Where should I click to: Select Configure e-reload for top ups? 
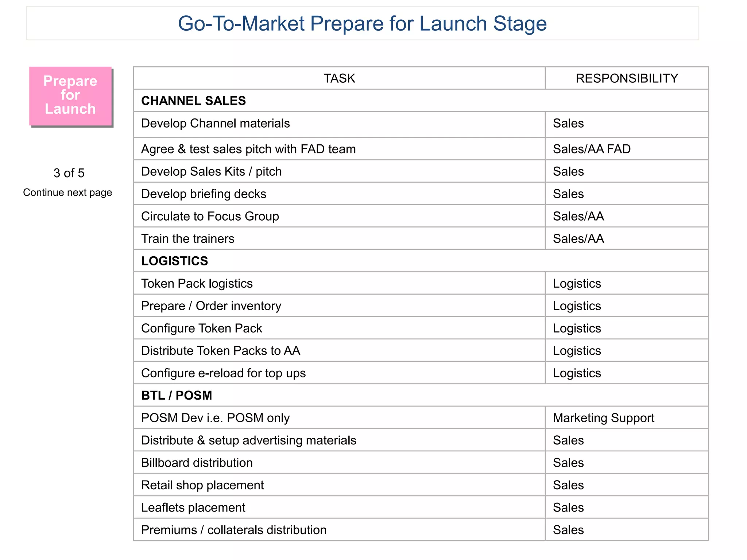[x=223, y=373]
